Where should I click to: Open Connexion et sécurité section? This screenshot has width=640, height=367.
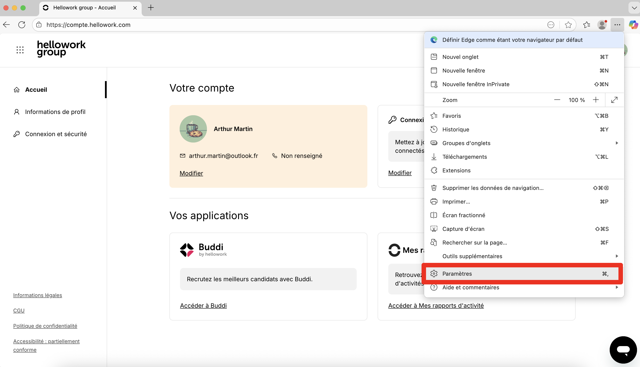tap(56, 134)
